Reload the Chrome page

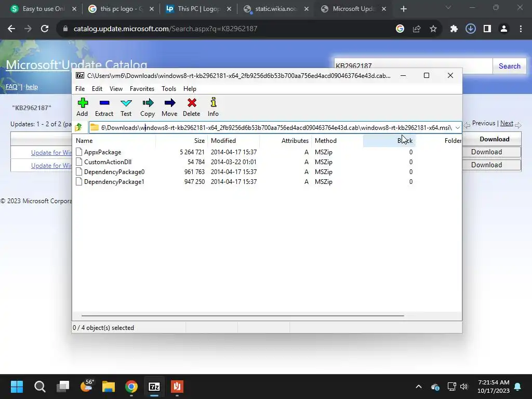[x=45, y=29]
